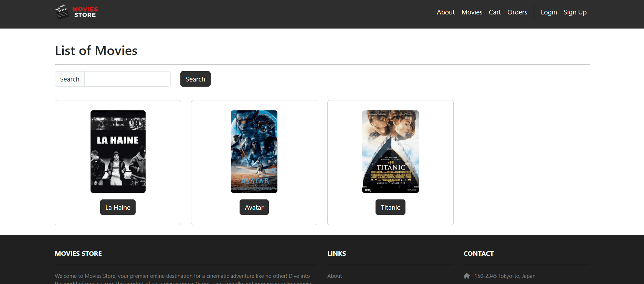Open the Cart page

495,12
